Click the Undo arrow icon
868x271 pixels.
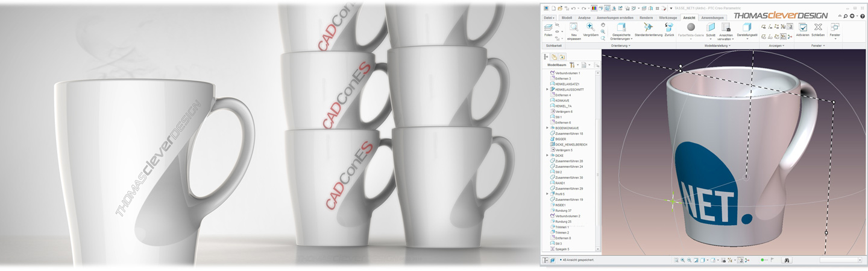tap(573, 8)
